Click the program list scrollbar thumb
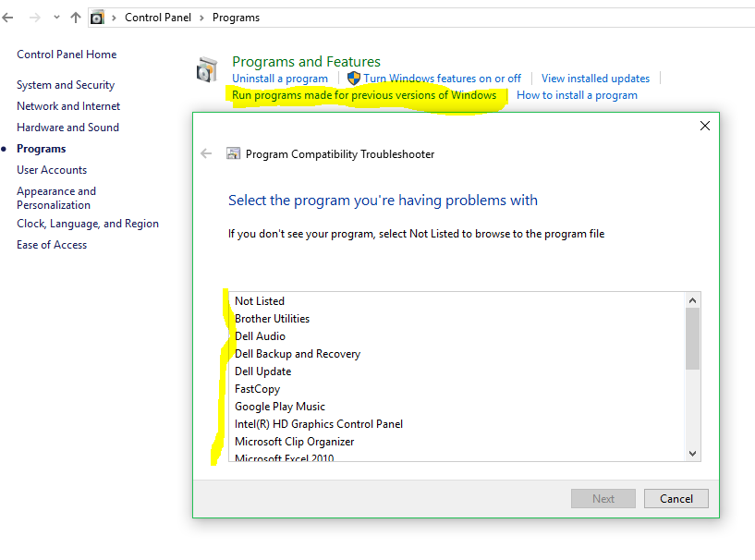 point(692,339)
